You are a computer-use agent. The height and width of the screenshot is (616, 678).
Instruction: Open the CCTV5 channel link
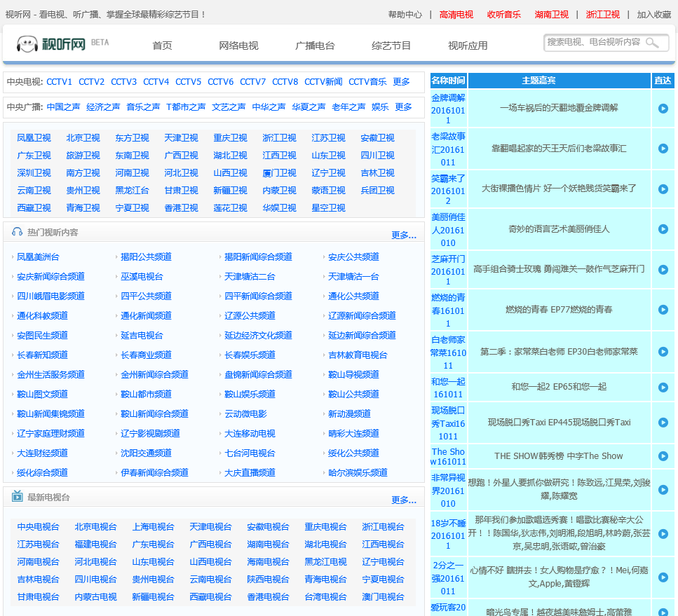tap(188, 82)
